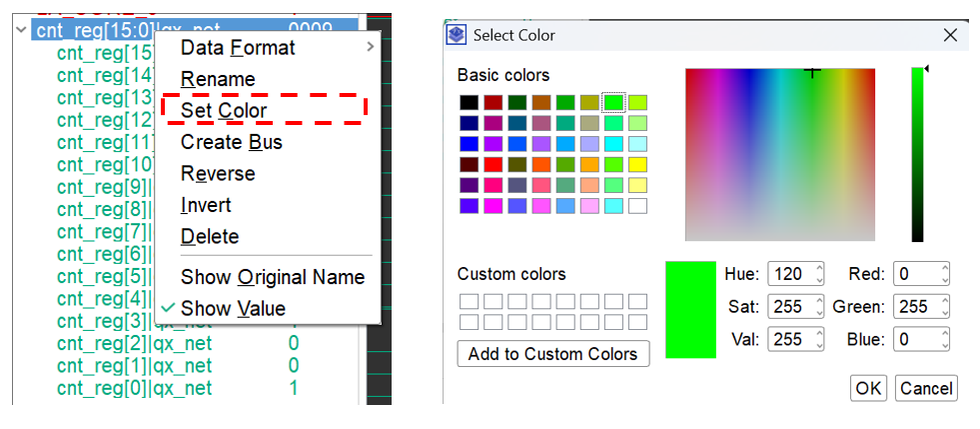The image size is (980, 429).
Task: Choose Set Color from context menu
Action: click(x=224, y=110)
